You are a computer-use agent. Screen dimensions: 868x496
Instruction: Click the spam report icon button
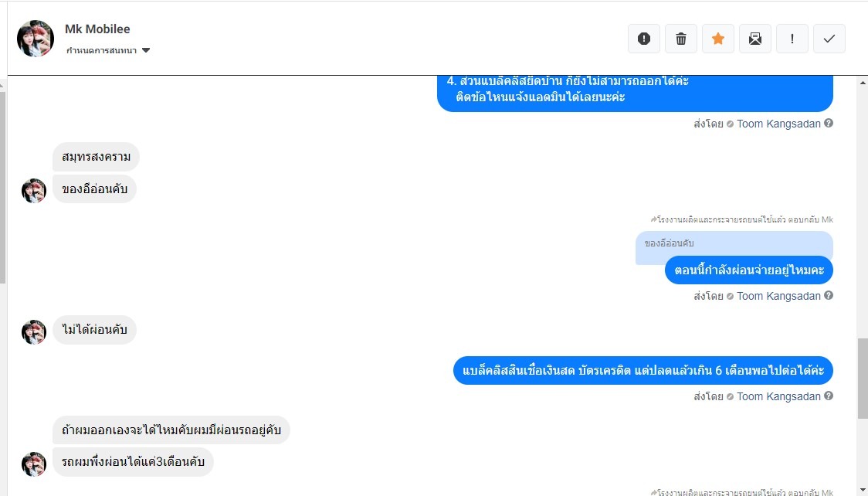(644, 39)
